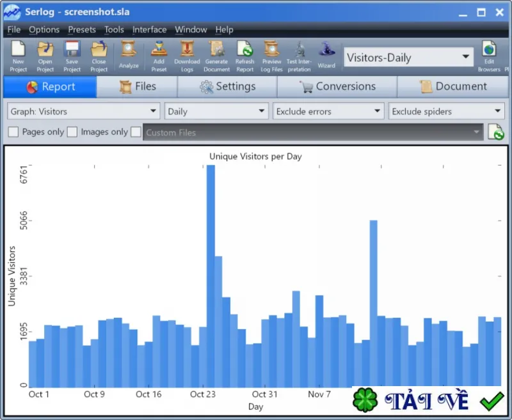Click the Close Project folder icon
Image resolution: width=512 pixels, height=420 pixels.
[99, 49]
